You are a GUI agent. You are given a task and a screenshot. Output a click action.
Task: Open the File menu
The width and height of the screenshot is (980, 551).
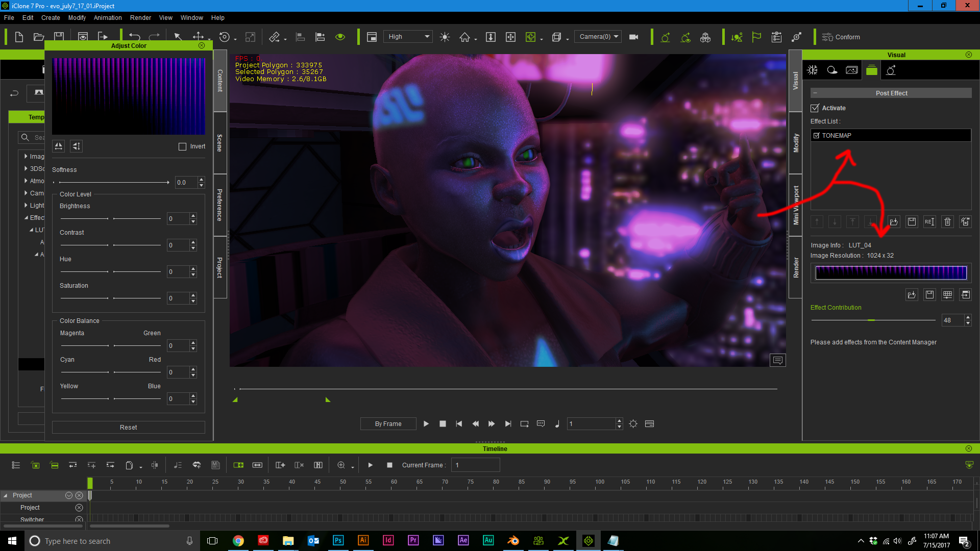click(9, 17)
